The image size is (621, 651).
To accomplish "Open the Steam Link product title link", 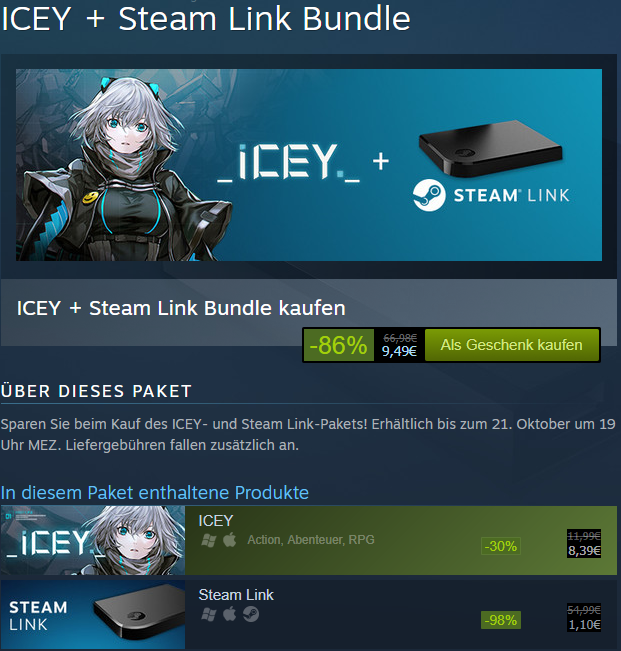I will (236, 595).
